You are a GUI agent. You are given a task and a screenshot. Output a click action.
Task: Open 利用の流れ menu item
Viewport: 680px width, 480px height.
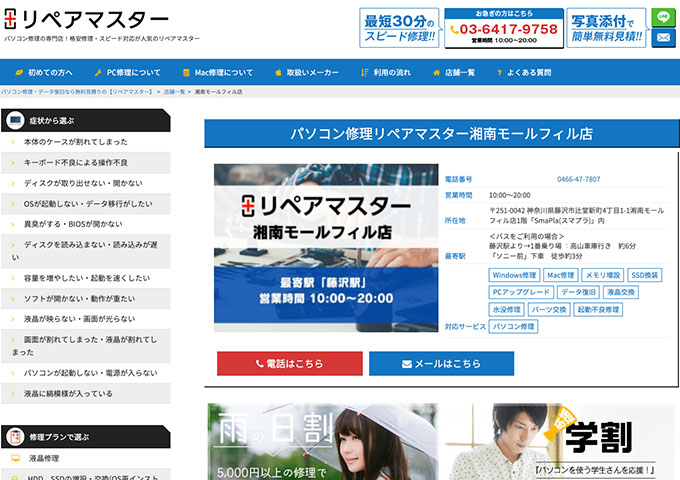pyautogui.click(x=386, y=72)
